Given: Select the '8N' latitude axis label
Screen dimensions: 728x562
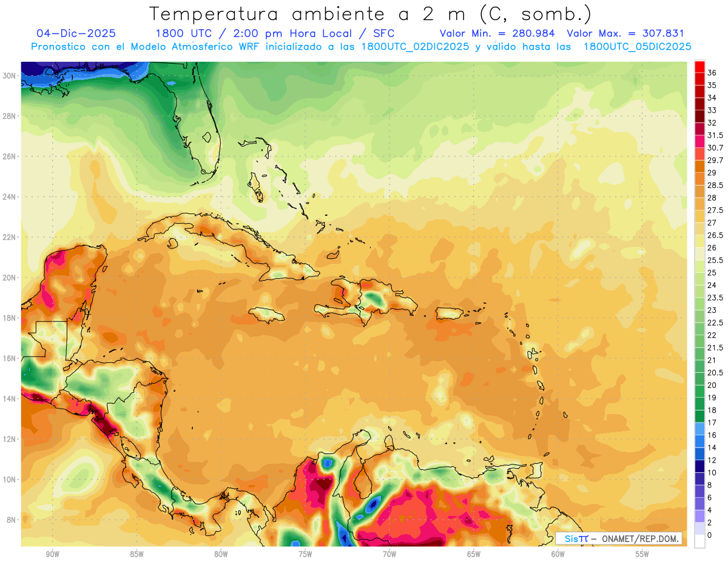Looking at the screenshot, I should (x=12, y=520).
